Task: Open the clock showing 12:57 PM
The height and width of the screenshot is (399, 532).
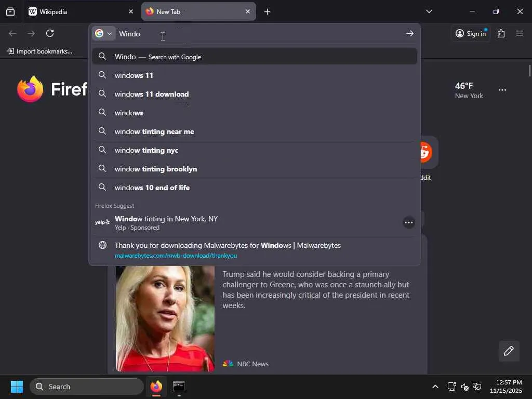Action: pos(506,387)
